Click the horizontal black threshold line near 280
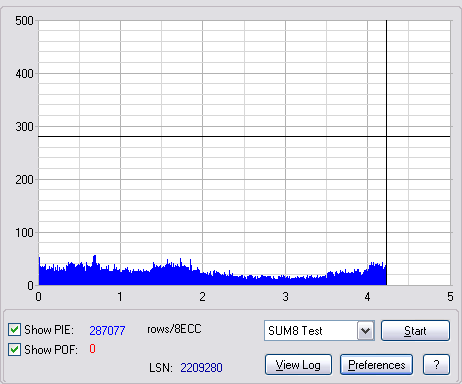The image size is (462, 384). tap(244, 137)
